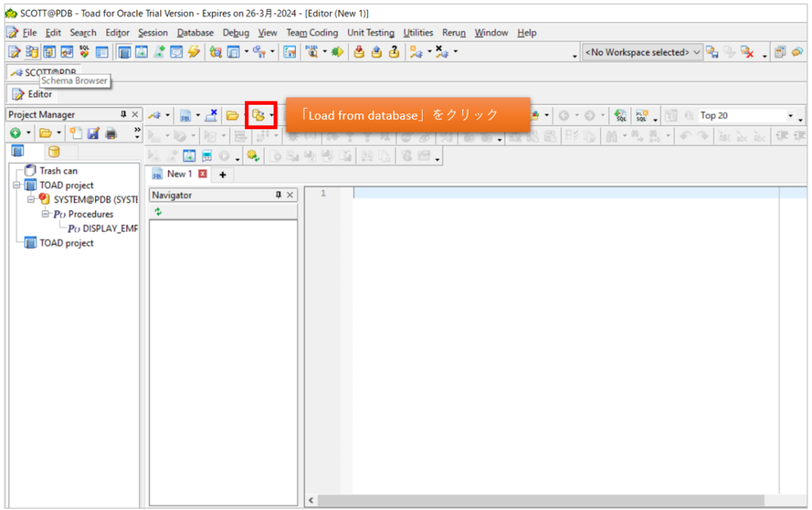The image size is (812, 510).
Task: Add a new editor tab with plus button
Action: click(x=223, y=174)
